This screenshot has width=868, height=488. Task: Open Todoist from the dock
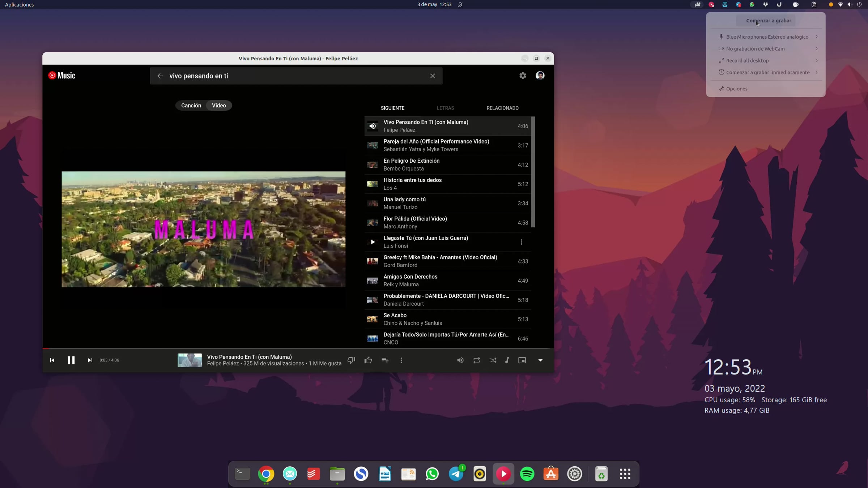point(314,474)
